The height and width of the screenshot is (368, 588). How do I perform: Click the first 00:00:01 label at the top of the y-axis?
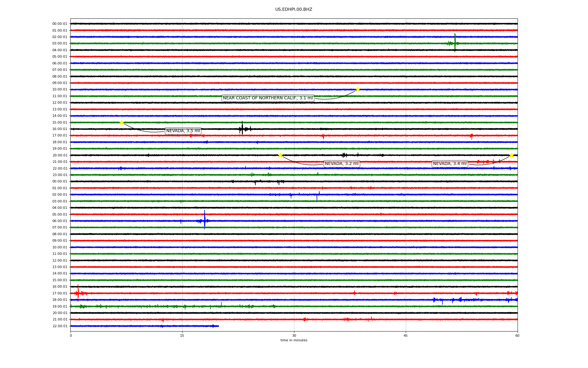click(60, 24)
